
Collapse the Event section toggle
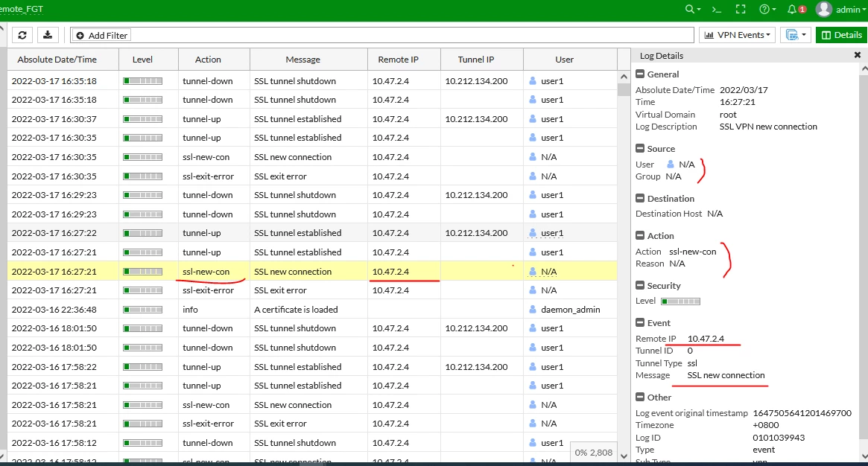pos(640,323)
